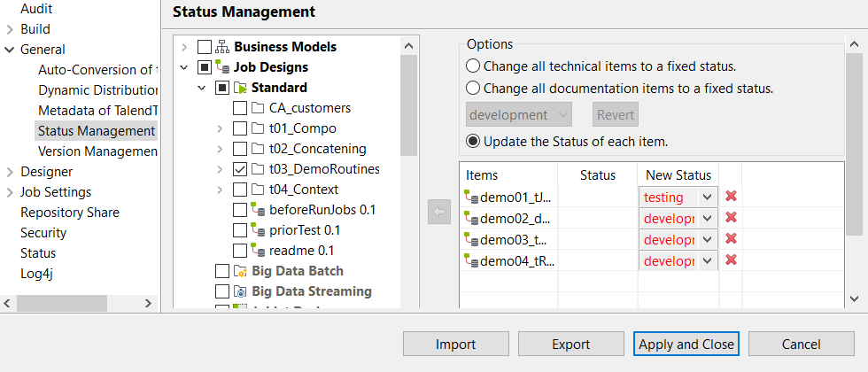The image size is (868, 372).
Task: Click the beforeRunJobs 0.1 job icon
Action: click(x=258, y=210)
